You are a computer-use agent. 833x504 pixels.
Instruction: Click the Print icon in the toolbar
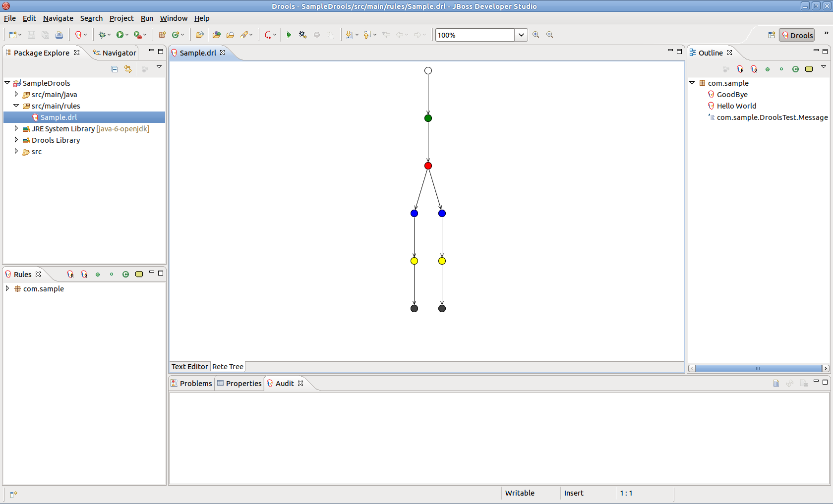tap(59, 35)
